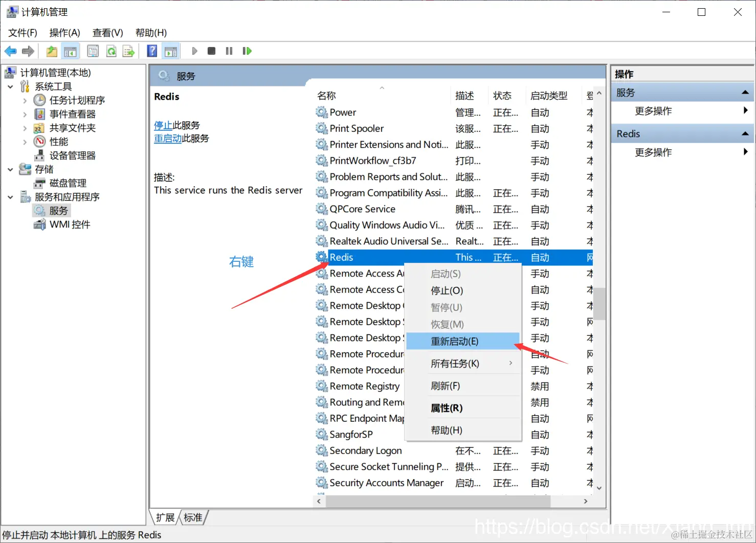Open 磁盘管理 in the tree
Viewport: 756px width, 543px height.
[x=68, y=183]
